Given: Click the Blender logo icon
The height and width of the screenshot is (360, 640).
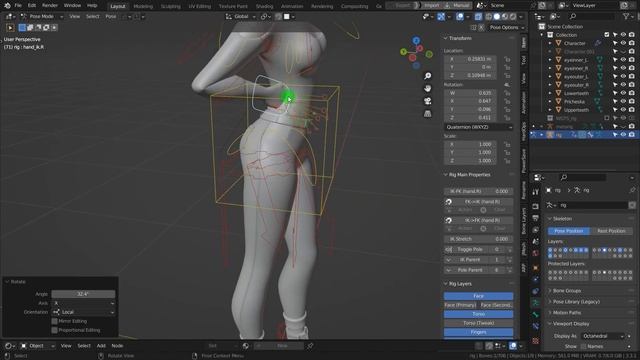Looking at the screenshot, I should tap(7, 6).
